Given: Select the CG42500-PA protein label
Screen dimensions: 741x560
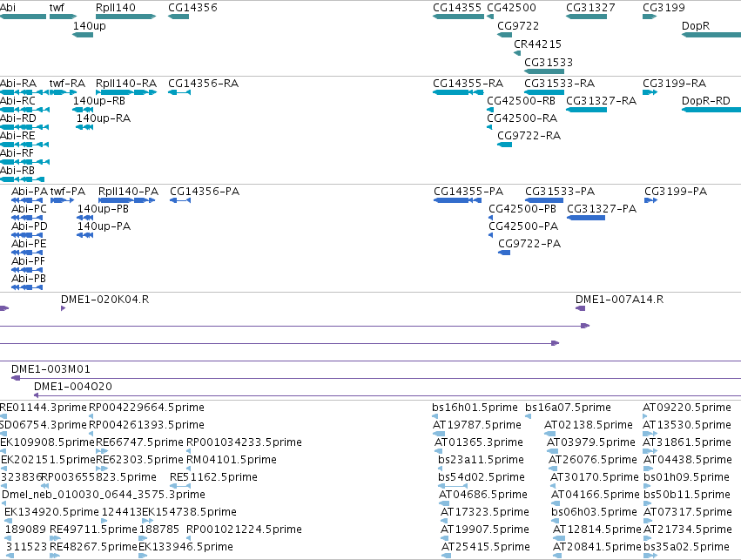Looking at the screenshot, I should tap(523, 226).
